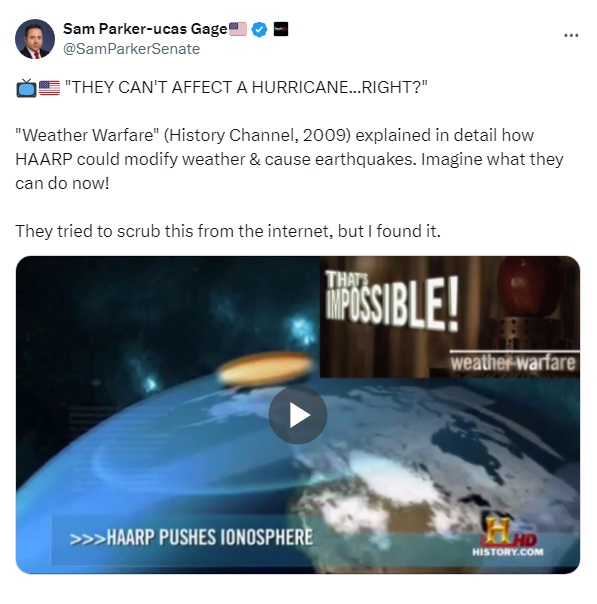Click the television emoji starting the tweet
The height and width of the screenshot is (604, 597).
coord(26,88)
